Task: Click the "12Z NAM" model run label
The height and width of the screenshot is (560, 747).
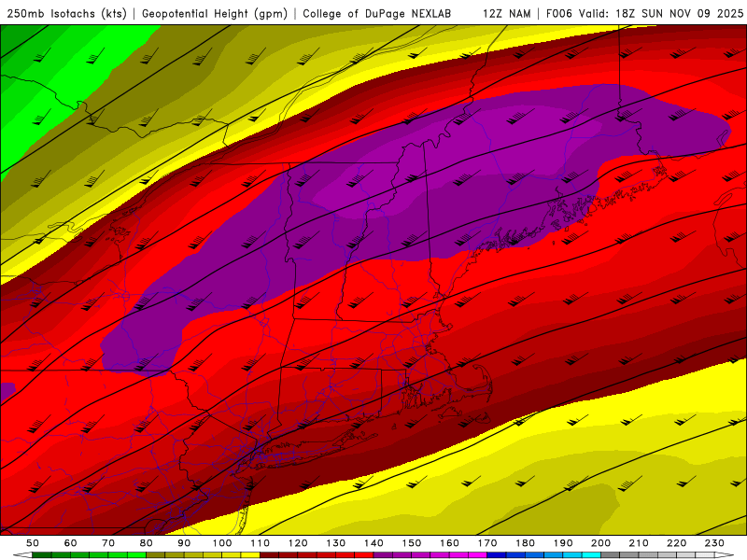Action: click(x=507, y=13)
